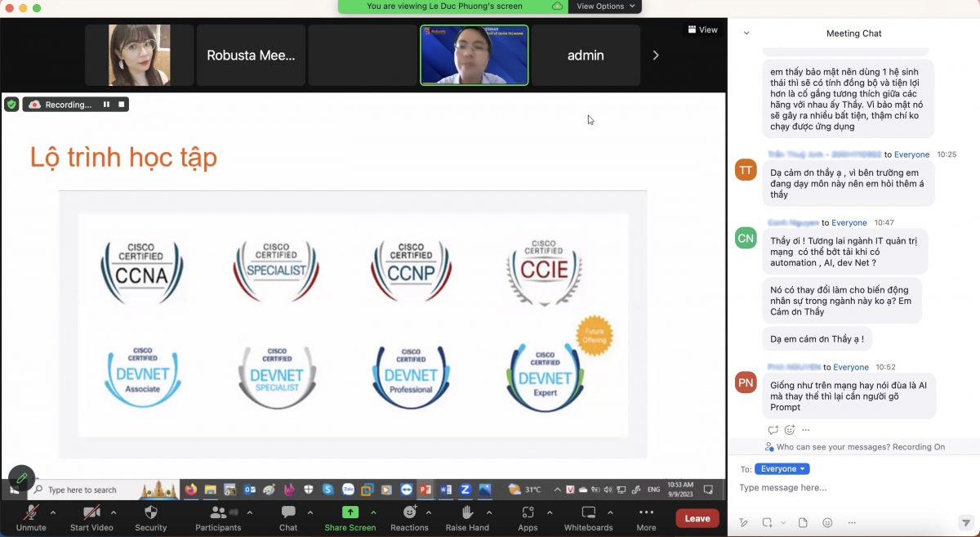This screenshot has height=537, width=980.
Task: Select the active speaker video thumbnail
Action: (x=474, y=55)
